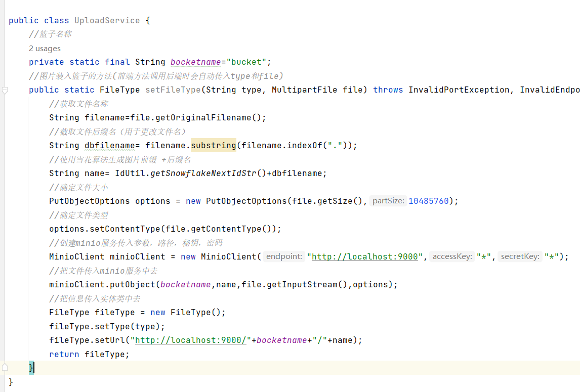Collapse the setFileType method fold marker
Image resolution: width=580 pixels, height=392 pixels.
5,90
